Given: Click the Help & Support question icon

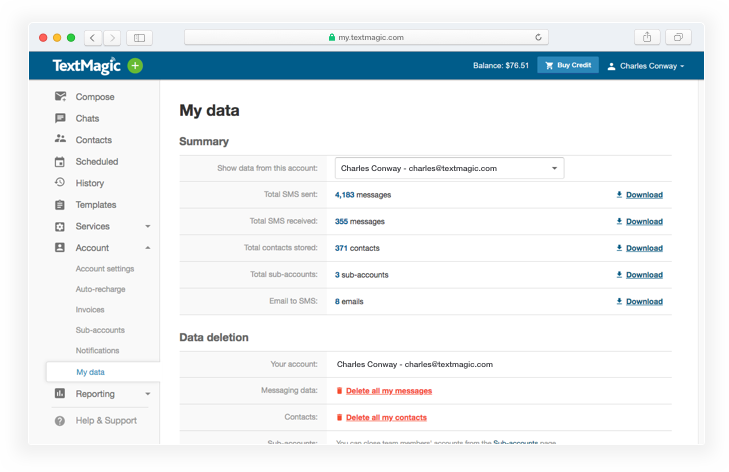Looking at the screenshot, I should pos(60,420).
